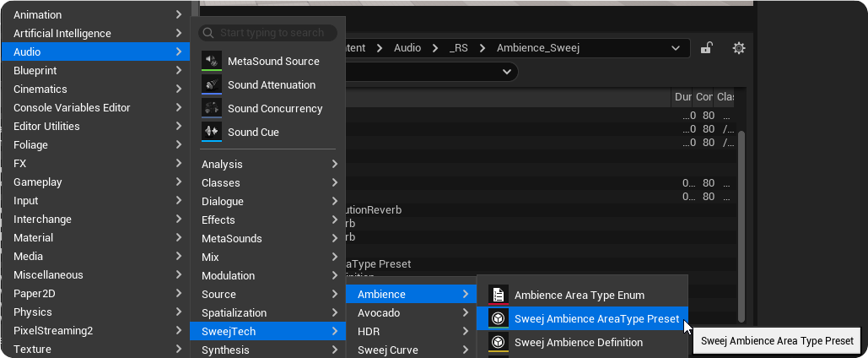Open the Source audio submenu
The width and height of the screenshot is (868, 358).
coord(268,295)
